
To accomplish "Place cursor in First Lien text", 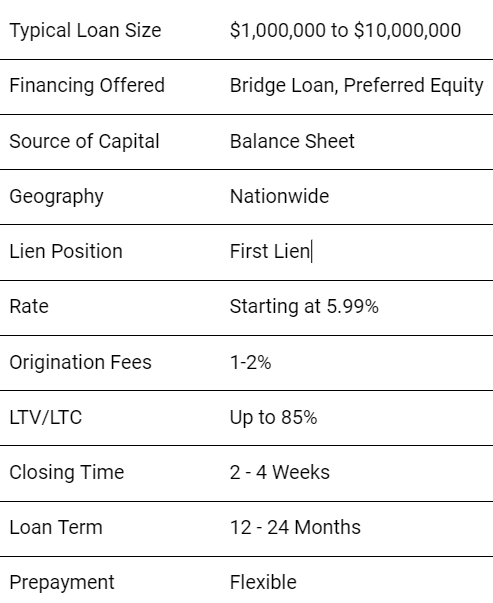I will [270, 251].
